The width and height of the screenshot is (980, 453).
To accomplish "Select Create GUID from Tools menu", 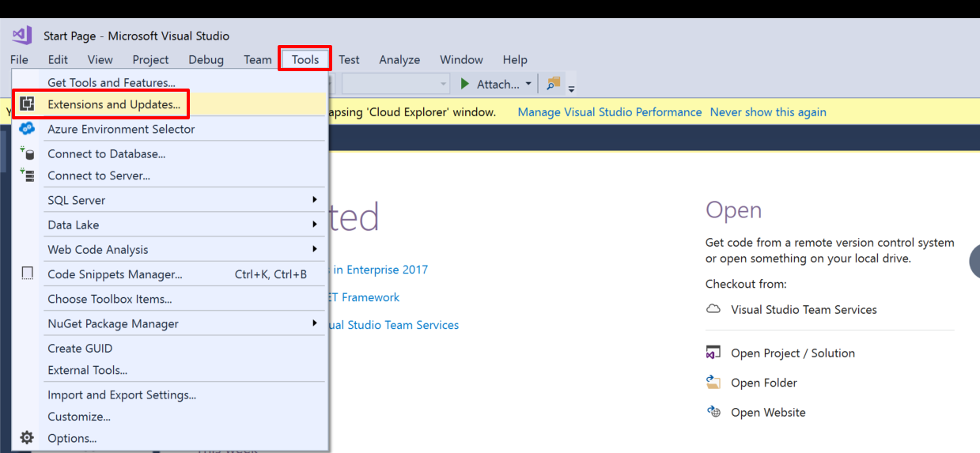I will (80, 348).
